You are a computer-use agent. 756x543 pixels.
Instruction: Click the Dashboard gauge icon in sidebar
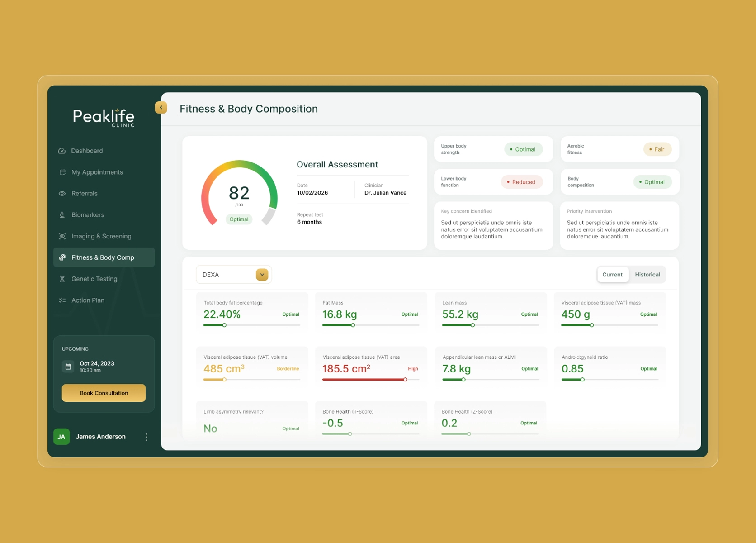coord(62,151)
